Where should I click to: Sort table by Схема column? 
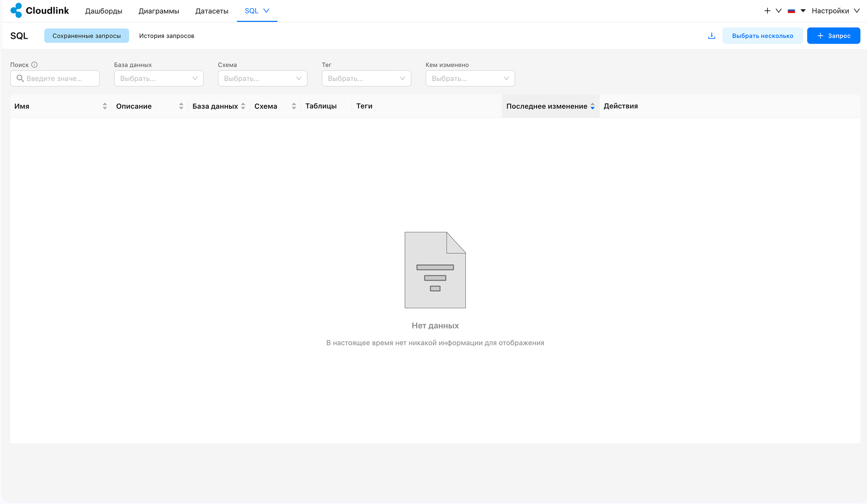(x=275, y=106)
